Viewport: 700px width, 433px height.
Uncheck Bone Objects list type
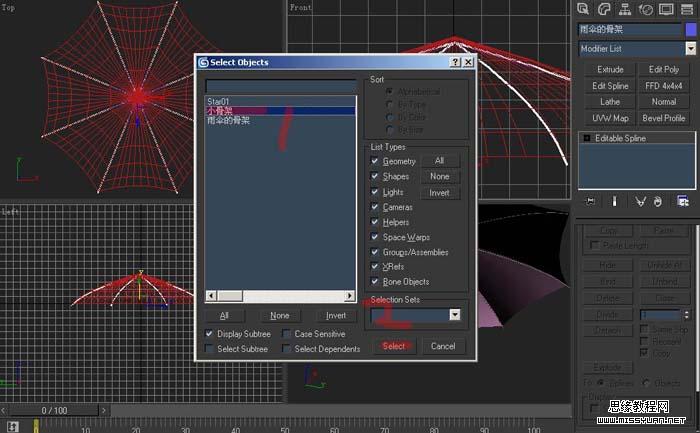pyautogui.click(x=375, y=281)
